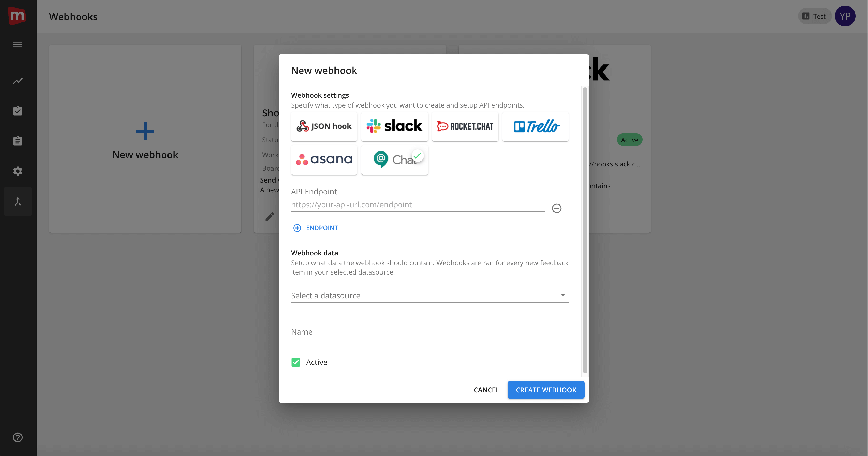This screenshot has width=868, height=456.
Task: Select the Rocket.Chat webhook type
Action: tap(465, 126)
